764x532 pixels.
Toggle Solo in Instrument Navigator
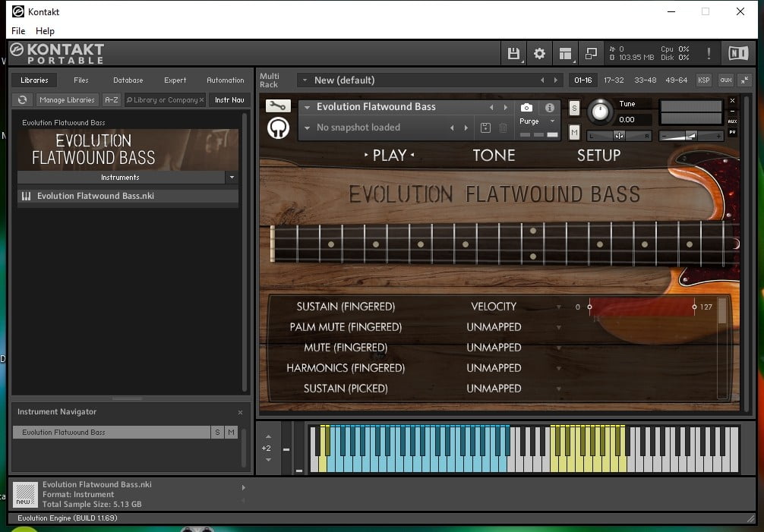click(217, 432)
